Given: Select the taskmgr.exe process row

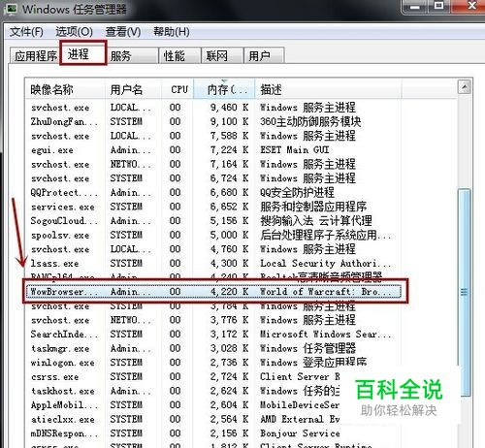Looking at the screenshot, I should click(213, 348).
